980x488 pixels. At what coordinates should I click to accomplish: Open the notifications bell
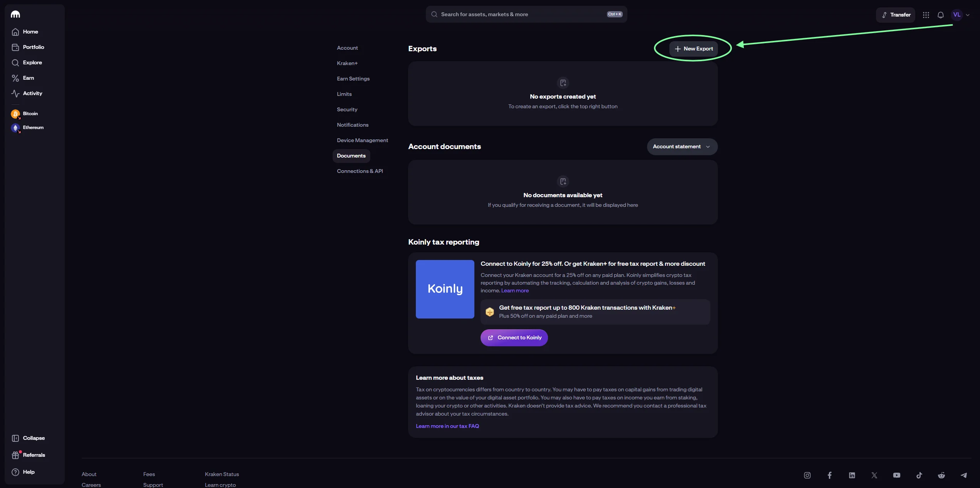point(941,15)
